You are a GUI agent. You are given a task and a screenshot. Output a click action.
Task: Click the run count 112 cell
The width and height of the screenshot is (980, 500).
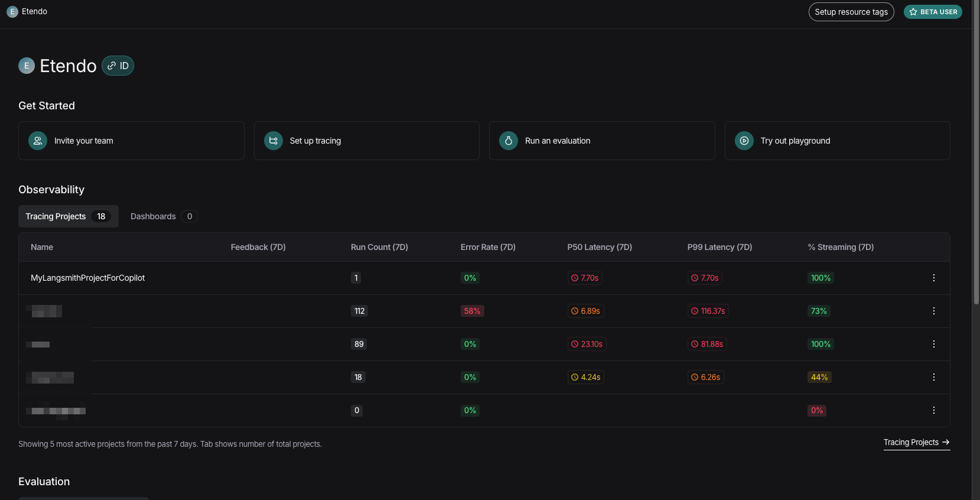click(x=359, y=311)
